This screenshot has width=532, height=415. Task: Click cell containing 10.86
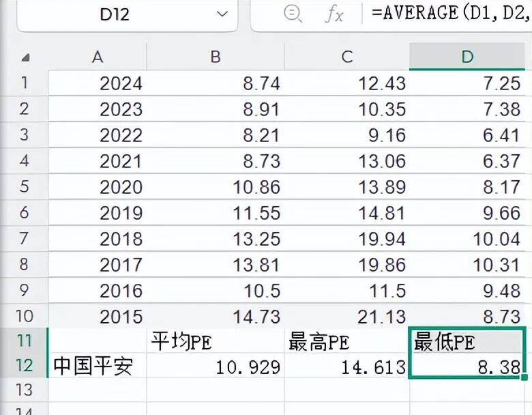pos(216,187)
